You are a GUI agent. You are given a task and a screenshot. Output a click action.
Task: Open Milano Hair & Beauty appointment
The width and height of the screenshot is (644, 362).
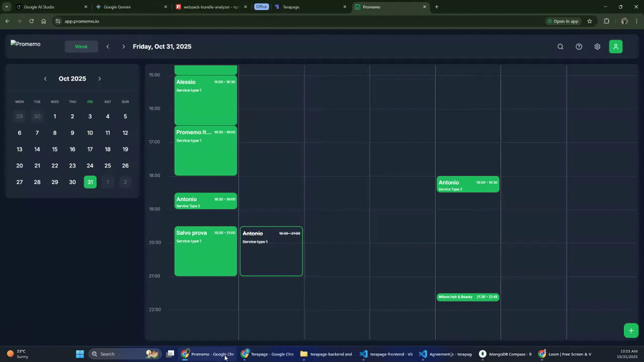(x=468, y=297)
